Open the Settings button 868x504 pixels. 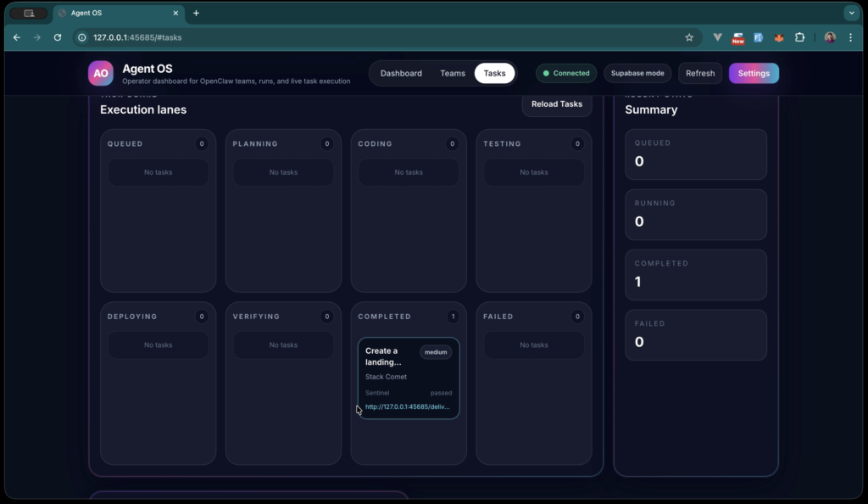[x=754, y=73]
